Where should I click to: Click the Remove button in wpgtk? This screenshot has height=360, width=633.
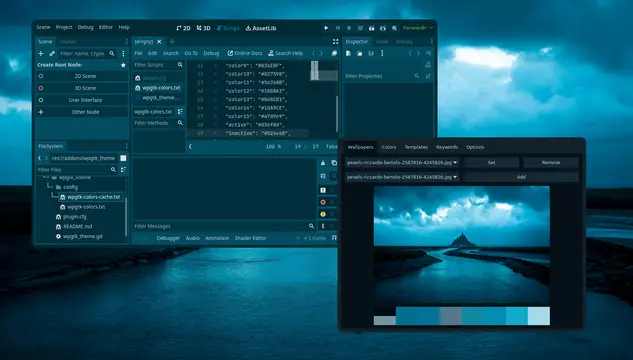[x=551, y=163]
